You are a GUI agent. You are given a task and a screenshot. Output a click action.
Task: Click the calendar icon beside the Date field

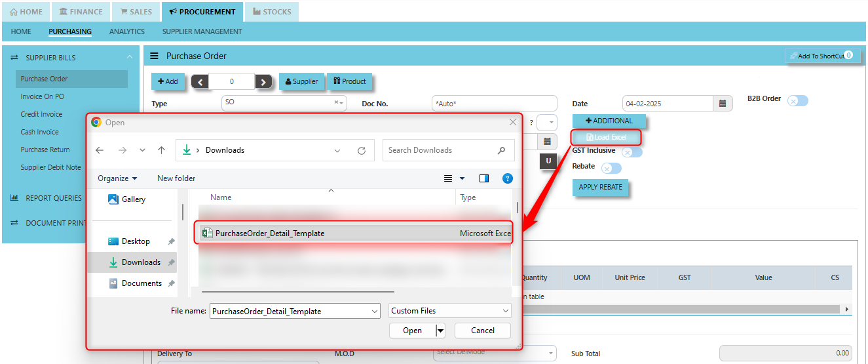coord(723,104)
